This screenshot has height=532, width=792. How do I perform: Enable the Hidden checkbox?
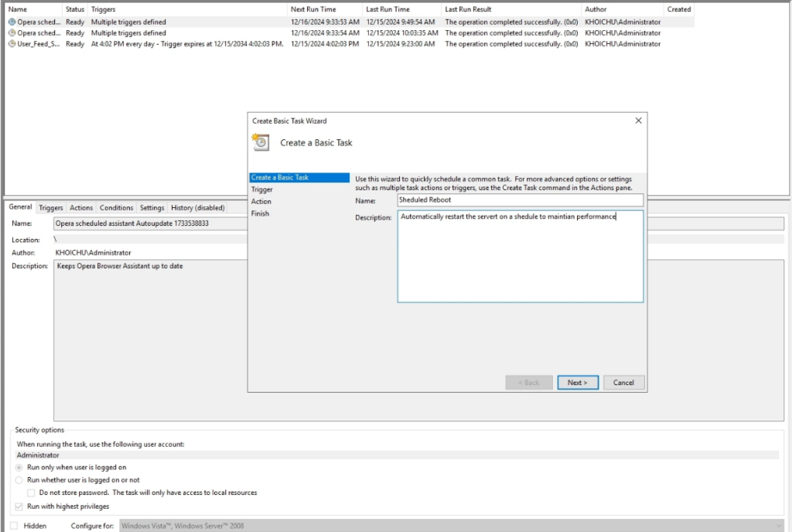point(14,526)
